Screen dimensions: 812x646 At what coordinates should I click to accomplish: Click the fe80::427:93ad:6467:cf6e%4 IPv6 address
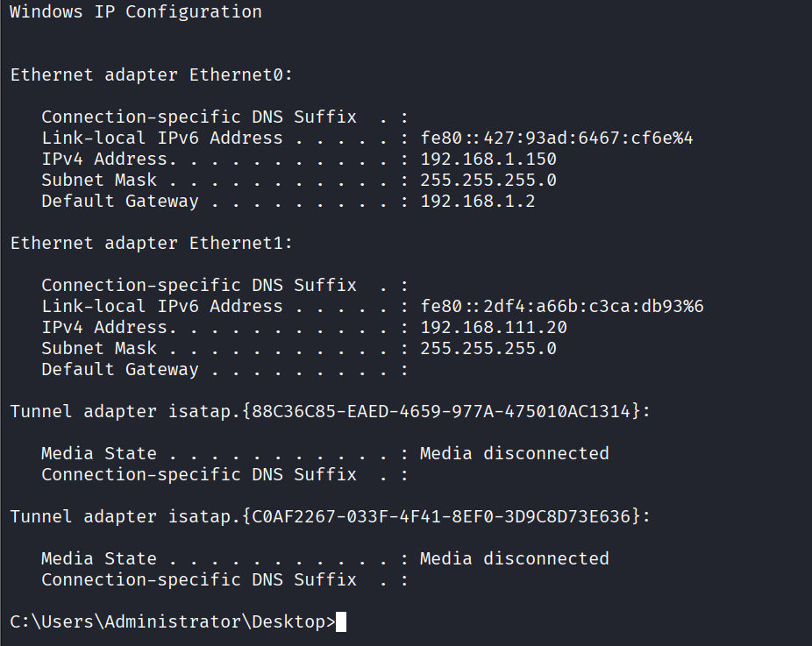coord(557,138)
